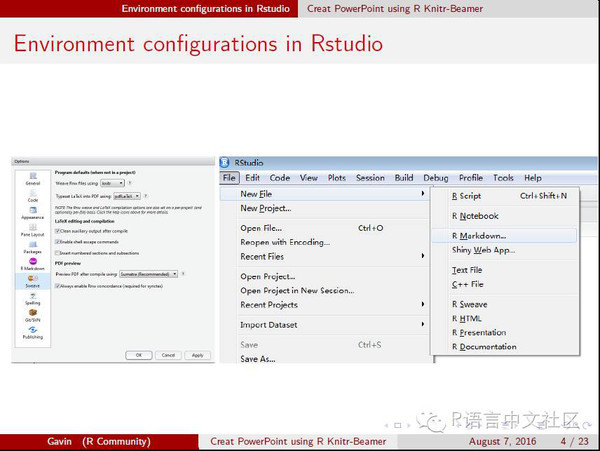Toggle Always enable Rnw concordance checkbox
Screen dimensions: 600x451
pyautogui.click(x=58, y=286)
